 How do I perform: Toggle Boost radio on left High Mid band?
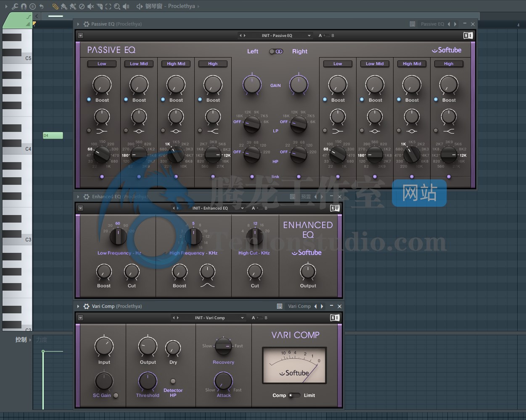tap(163, 100)
